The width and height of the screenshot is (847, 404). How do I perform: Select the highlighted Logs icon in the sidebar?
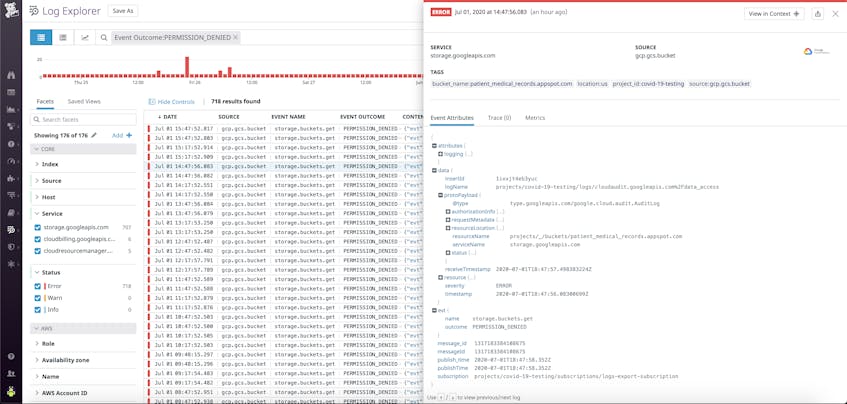click(x=11, y=230)
